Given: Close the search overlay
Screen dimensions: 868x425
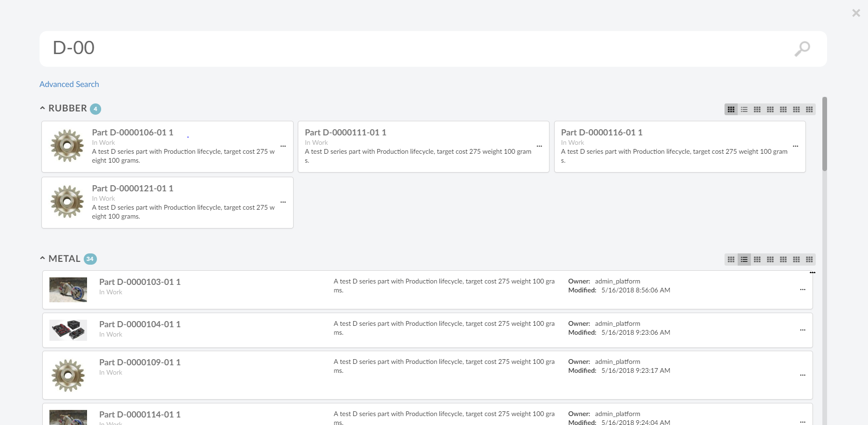Looking at the screenshot, I should click(x=856, y=13).
